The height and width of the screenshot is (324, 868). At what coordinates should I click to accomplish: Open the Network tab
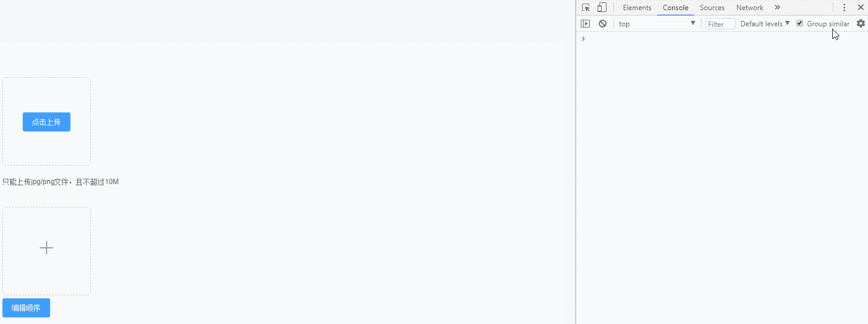tap(750, 8)
